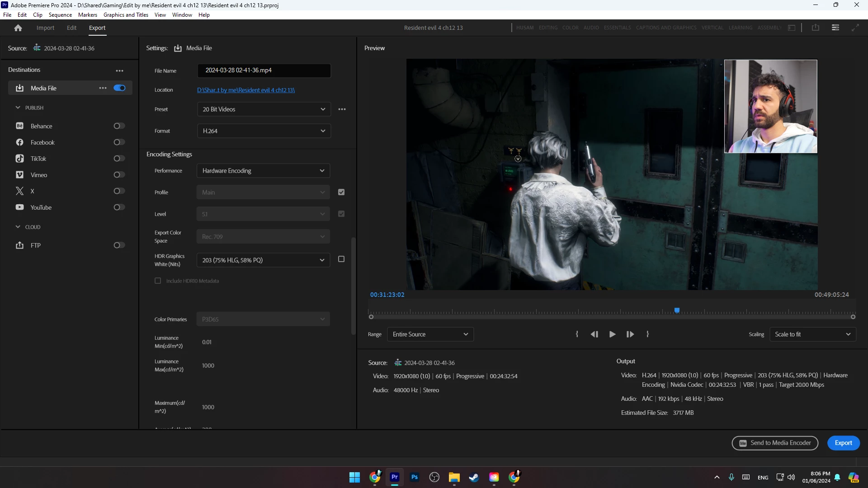This screenshot has width=868, height=488.
Task: Toggle the YouTube publish switch
Action: tap(119, 207)
